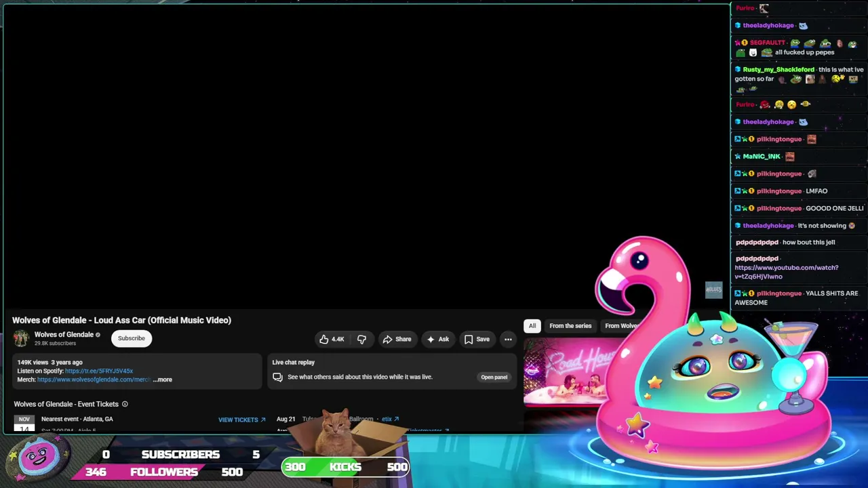Click the Wolves watermark in the video corner

point(713,289)
